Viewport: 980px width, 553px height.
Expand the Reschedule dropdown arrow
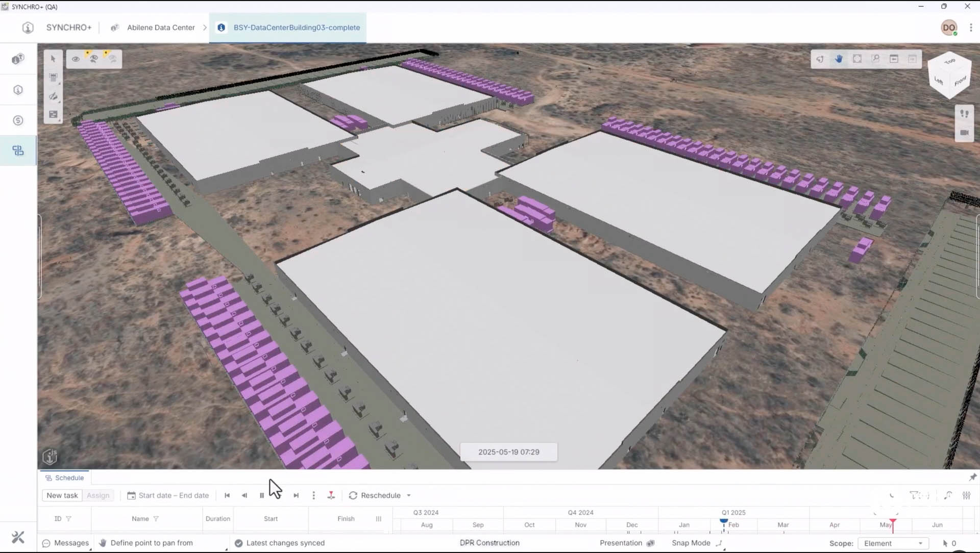coord(409,495)
